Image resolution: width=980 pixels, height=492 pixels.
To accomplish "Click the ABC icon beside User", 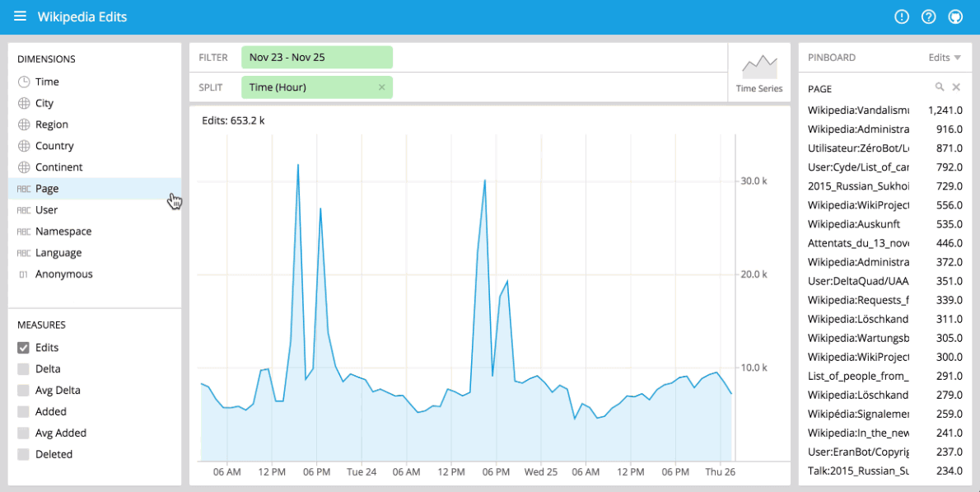I will (x=24, y=210).
